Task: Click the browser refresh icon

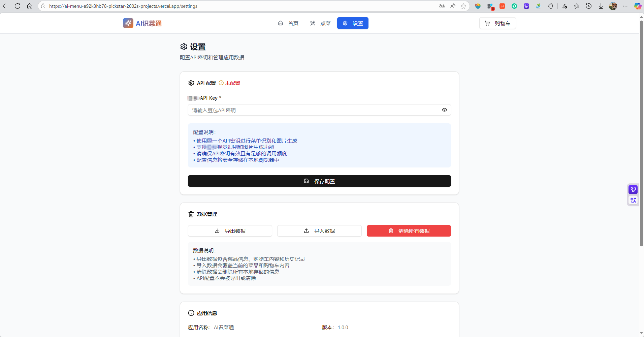Action: 18,6
